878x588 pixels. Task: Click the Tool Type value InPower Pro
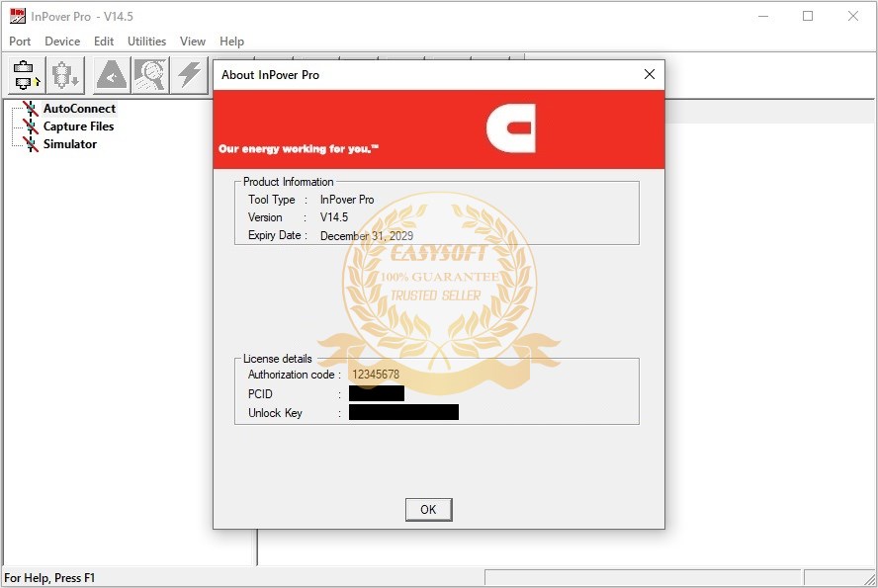[x=347, y=200]
